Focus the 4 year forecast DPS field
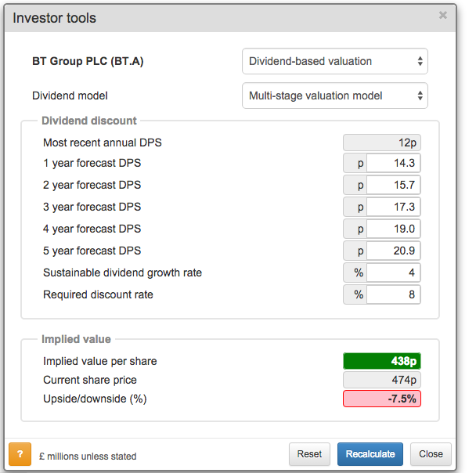 click(x=393, y=229)
